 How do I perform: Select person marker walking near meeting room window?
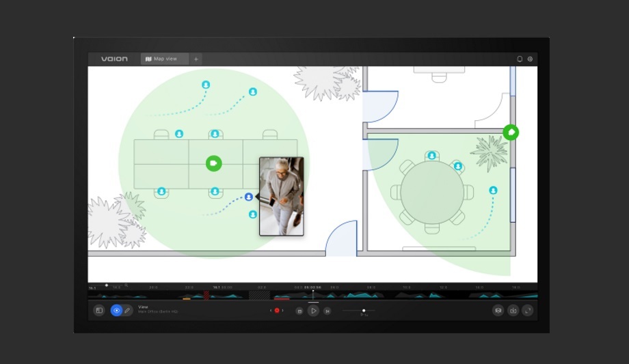point(493,191)
